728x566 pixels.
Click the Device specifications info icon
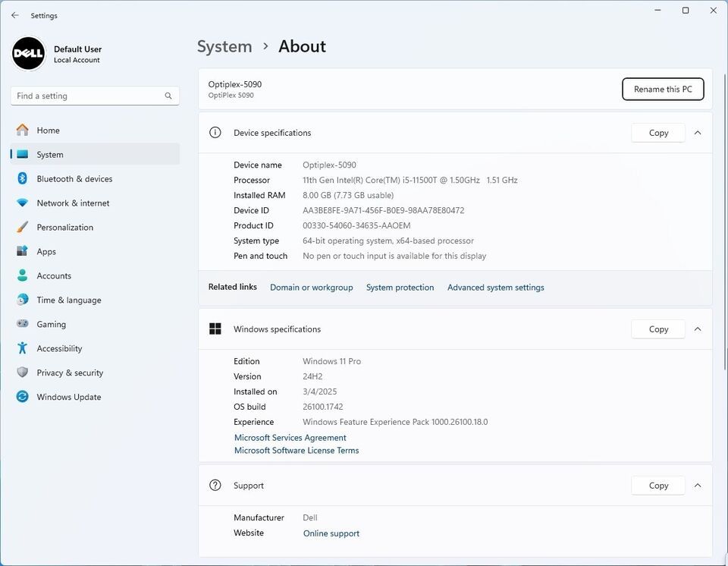[215, 133]
